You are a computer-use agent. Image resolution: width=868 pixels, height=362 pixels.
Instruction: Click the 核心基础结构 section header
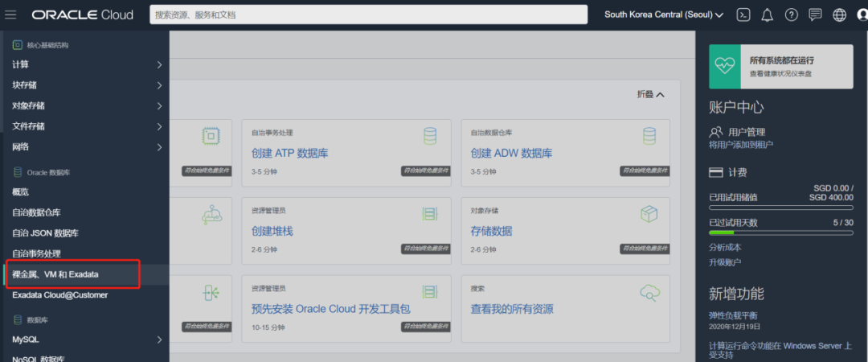click(47, 45)
